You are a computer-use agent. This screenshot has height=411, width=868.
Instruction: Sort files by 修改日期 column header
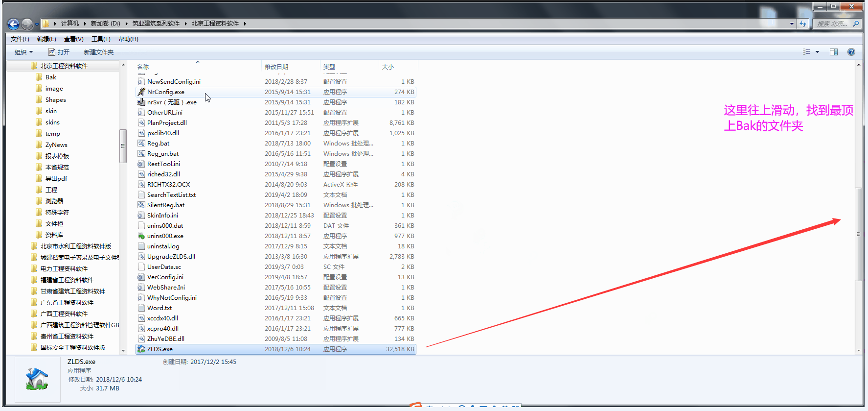click(291, 67)
